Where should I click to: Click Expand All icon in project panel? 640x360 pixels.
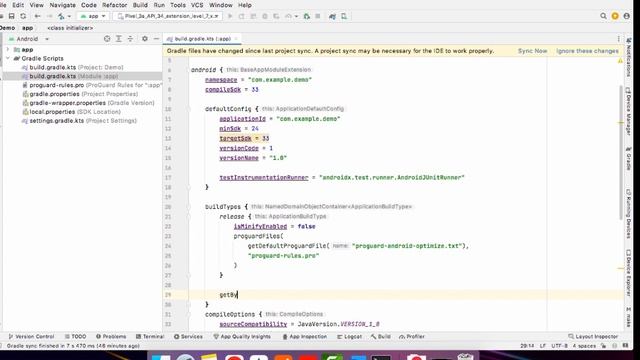tap(119, 39)
